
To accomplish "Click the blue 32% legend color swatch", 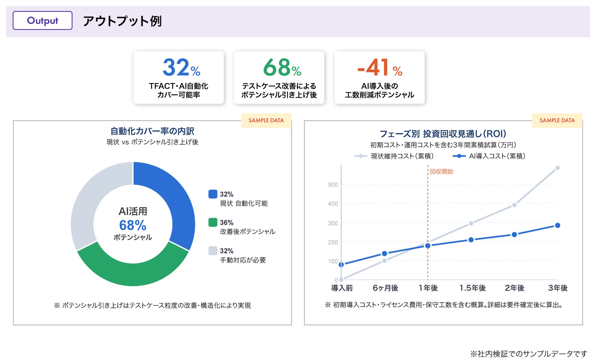I will click(213, 194).
